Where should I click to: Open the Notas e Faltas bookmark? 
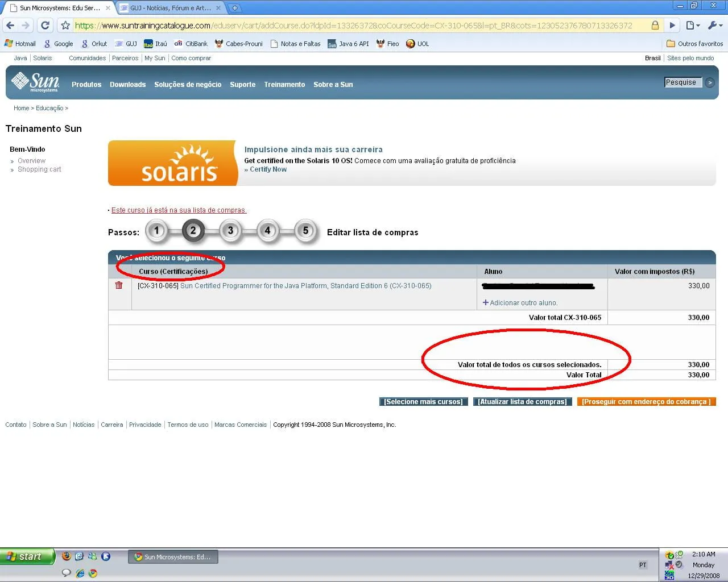[x=296, y=44]
